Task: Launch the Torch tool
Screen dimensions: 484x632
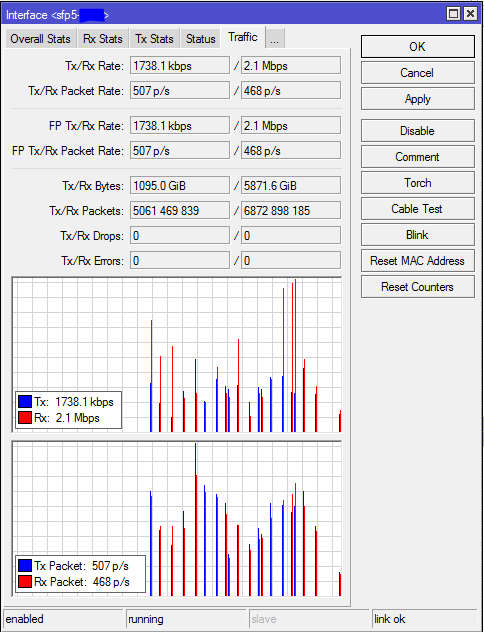Action: point(418,183)
